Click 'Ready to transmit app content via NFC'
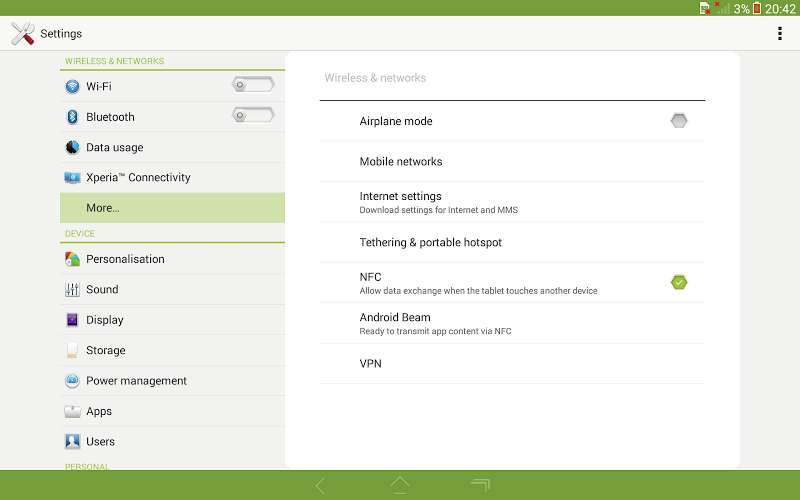Screen dimensions: 800x500 435,331
